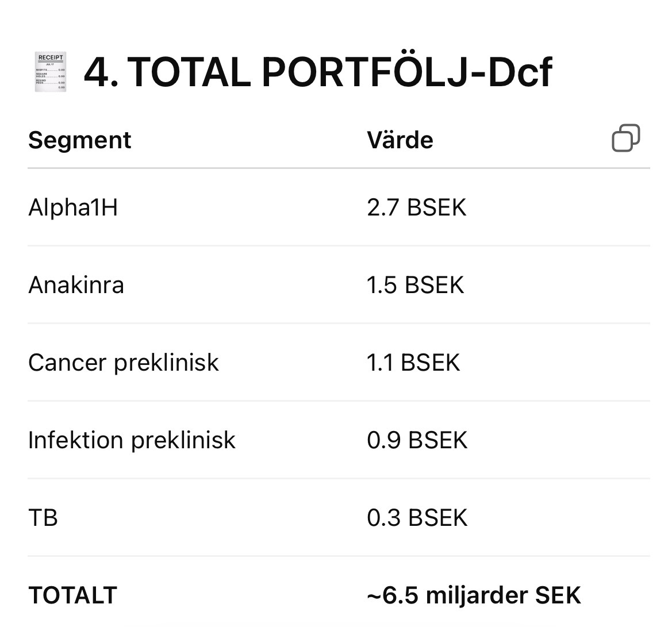Click the Infektion preklinisk row label
This screenshot has height=627, width=672.
tap(132, 440)
